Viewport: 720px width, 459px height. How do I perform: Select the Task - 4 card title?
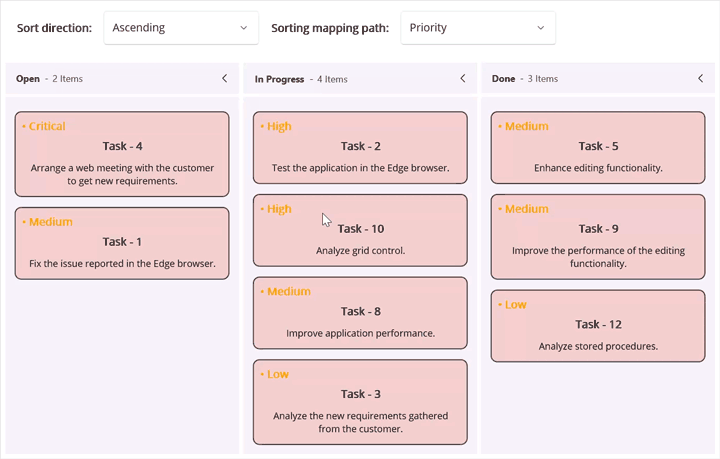click(x=122, y=146)
